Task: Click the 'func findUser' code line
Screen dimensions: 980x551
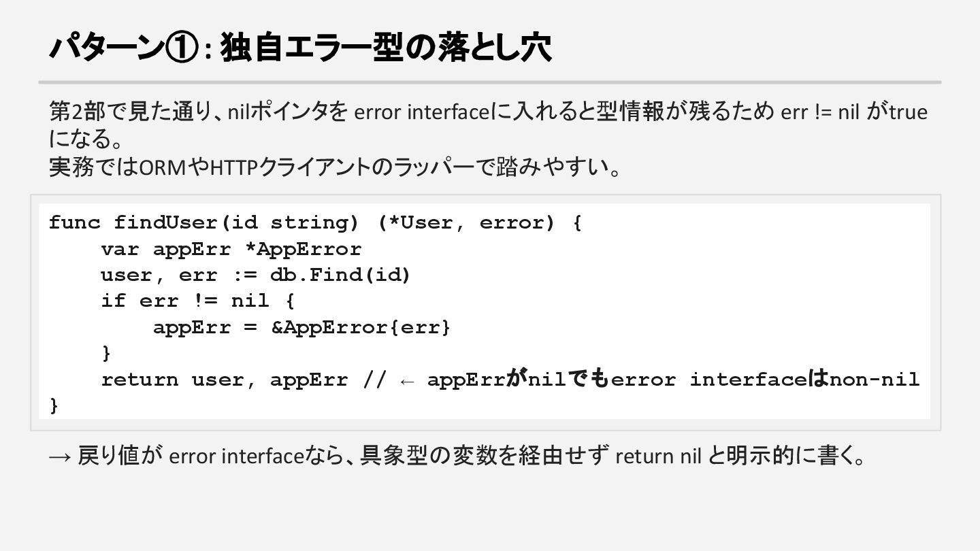Action: tap(315, 223)
